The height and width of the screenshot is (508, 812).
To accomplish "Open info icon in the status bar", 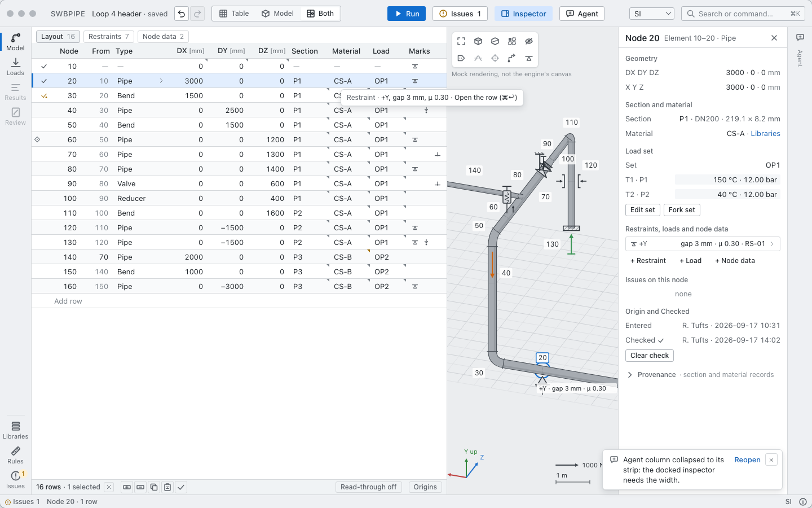I will pos(802,502).
